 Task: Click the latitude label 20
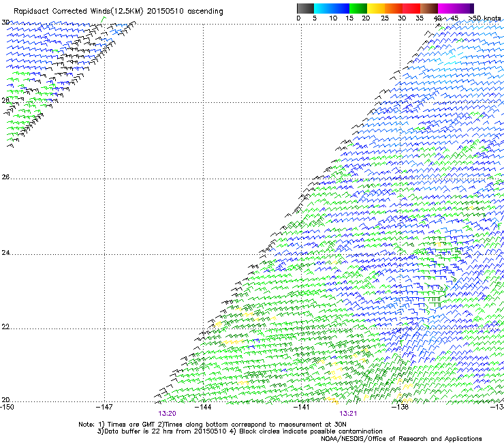click(x=5, y=400)
